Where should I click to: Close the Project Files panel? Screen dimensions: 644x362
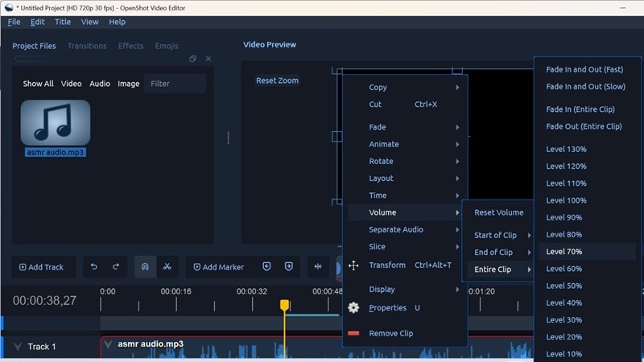click(208, 59)
